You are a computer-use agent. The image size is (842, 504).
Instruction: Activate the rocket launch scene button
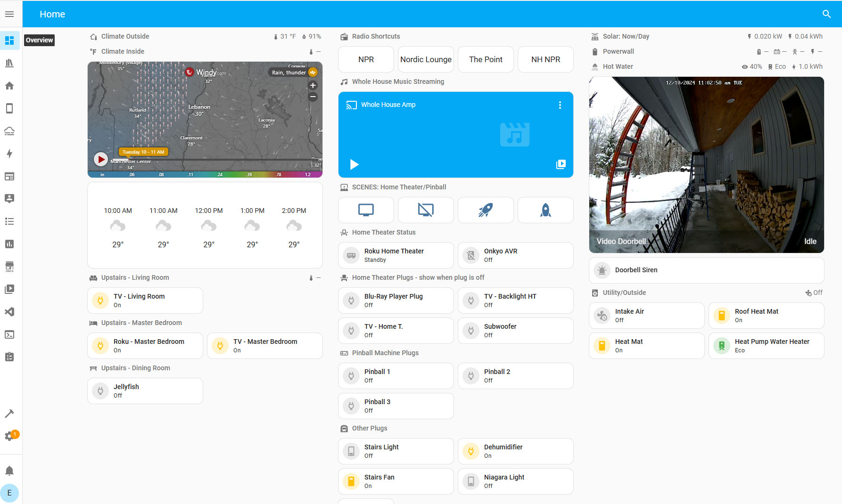click(486, 210)
